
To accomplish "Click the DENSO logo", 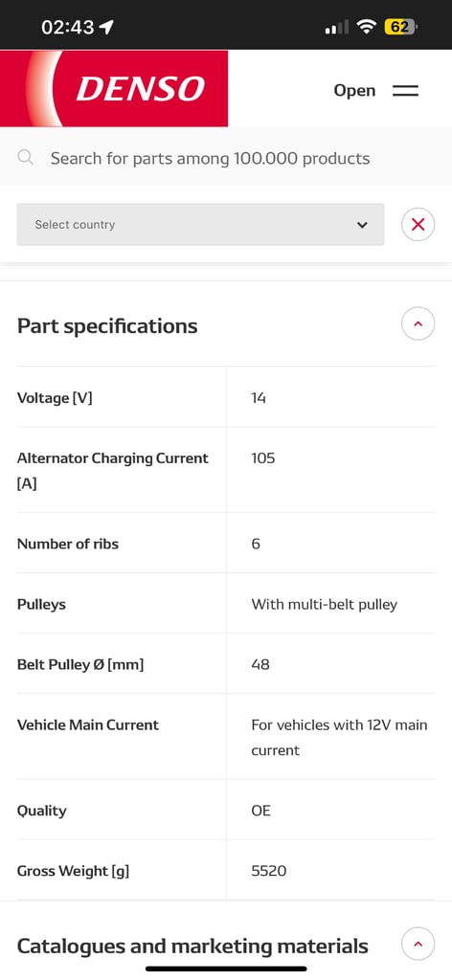I will [114, 88].
